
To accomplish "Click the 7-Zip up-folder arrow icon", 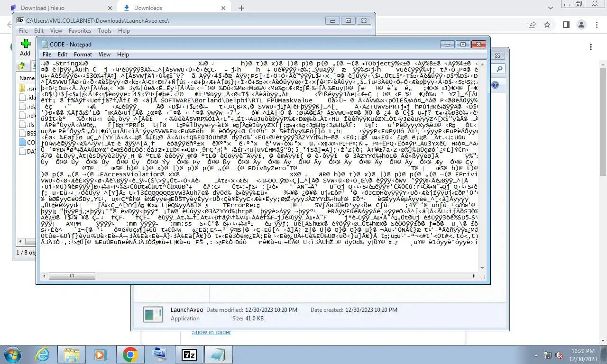I will tap(22, 66).
